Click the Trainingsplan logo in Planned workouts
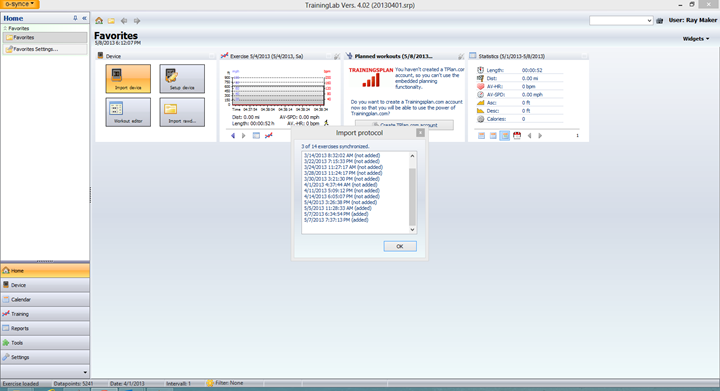Viewport: 720px width, 391px height. (371, 78)
